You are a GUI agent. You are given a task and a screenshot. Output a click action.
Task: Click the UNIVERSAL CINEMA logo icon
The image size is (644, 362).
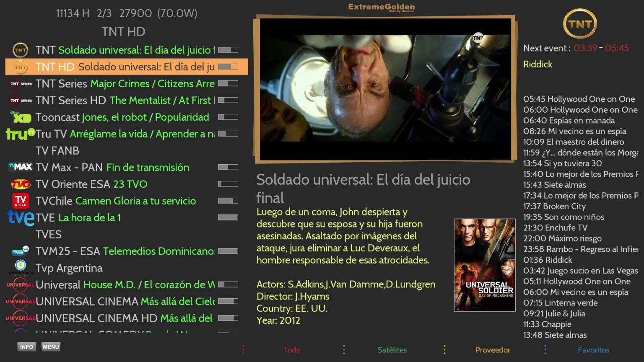click(x=21, y=302)
